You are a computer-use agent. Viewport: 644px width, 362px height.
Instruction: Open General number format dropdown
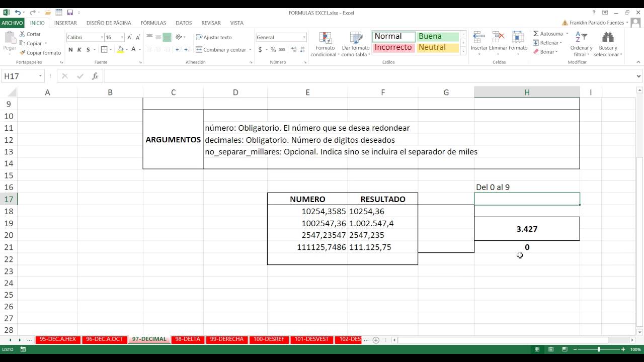coord(304,37)
